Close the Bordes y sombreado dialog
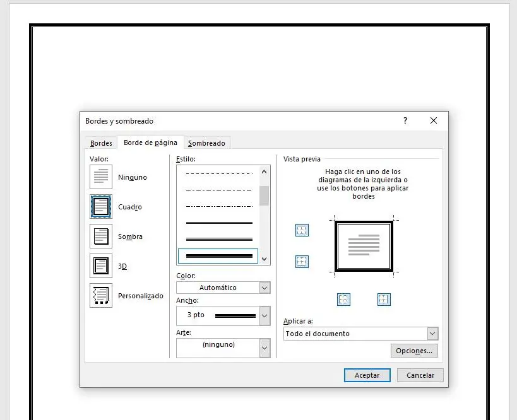 click(x=434, y=120)
